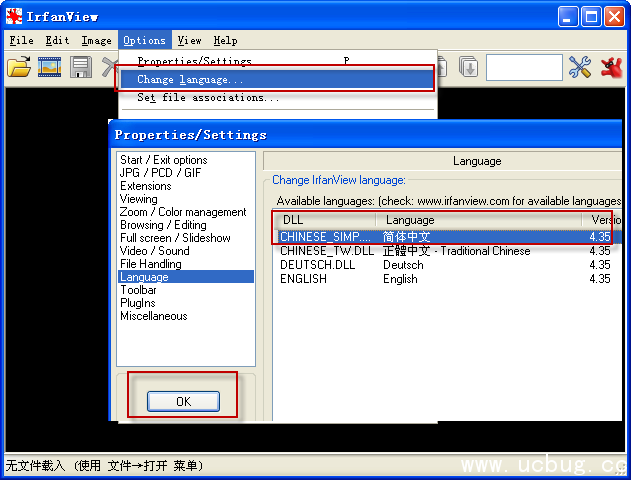Select JPG / PCD / GIF category
631x480 pixels.
(160, 173)
